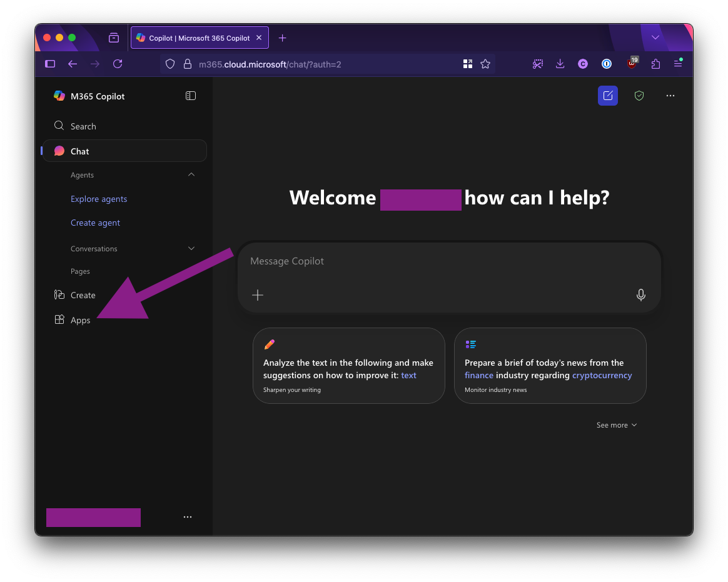Collapse the sidebar with the panel icon
The height and width of the screenshot is (582, 728).
[190, 96]
